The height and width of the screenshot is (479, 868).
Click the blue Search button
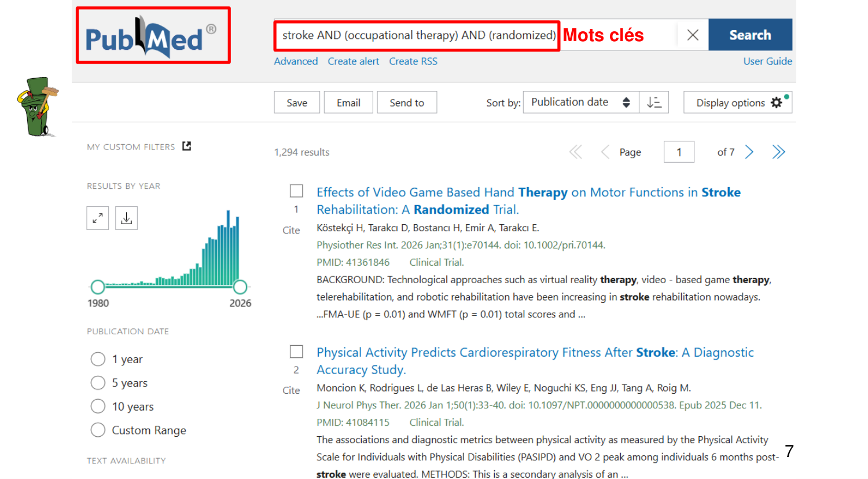click(750, 35)
